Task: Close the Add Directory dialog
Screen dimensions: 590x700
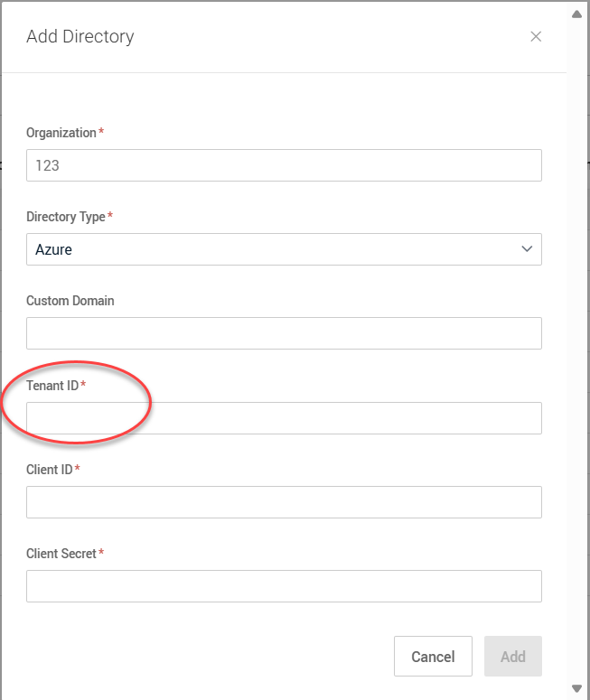Action: coord(536,37)
